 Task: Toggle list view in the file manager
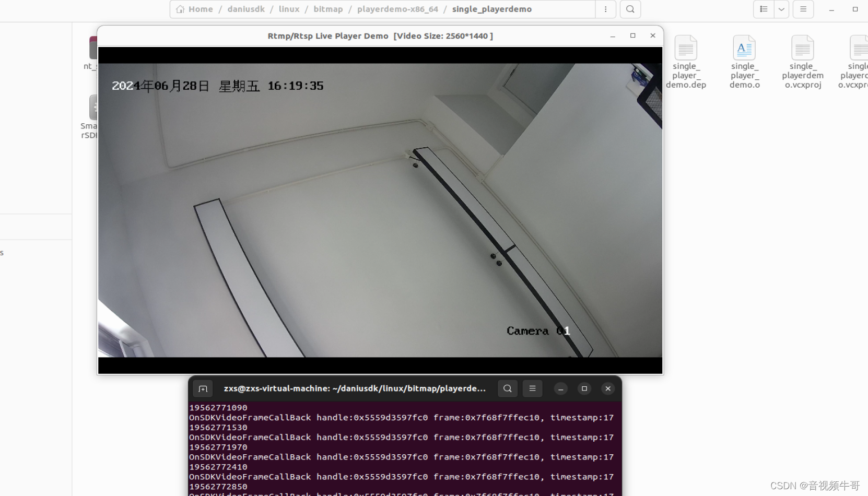[x=763, y=9]
